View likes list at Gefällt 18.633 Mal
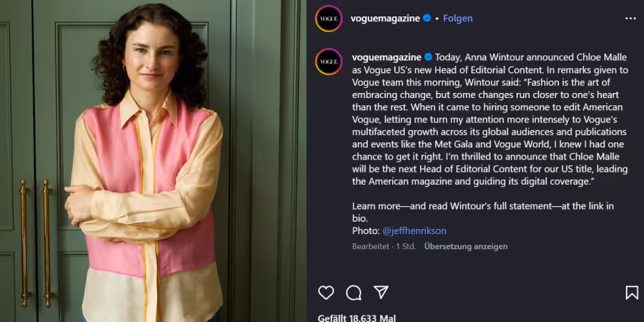The width and height of the screenshot is (644, 322). 356,318
